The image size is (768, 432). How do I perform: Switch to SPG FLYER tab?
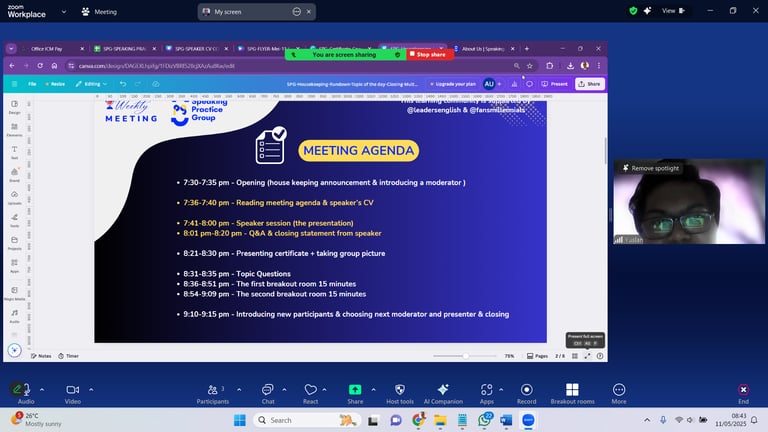pos(265,48)
